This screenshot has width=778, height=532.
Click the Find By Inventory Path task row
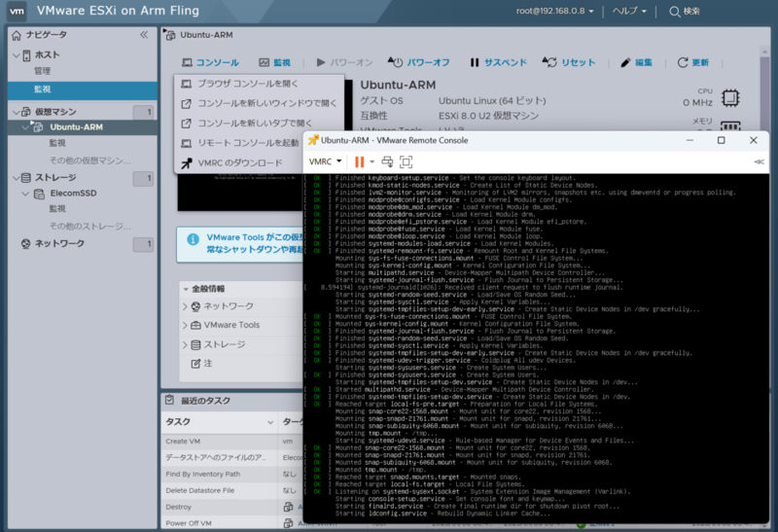(231, 474)
